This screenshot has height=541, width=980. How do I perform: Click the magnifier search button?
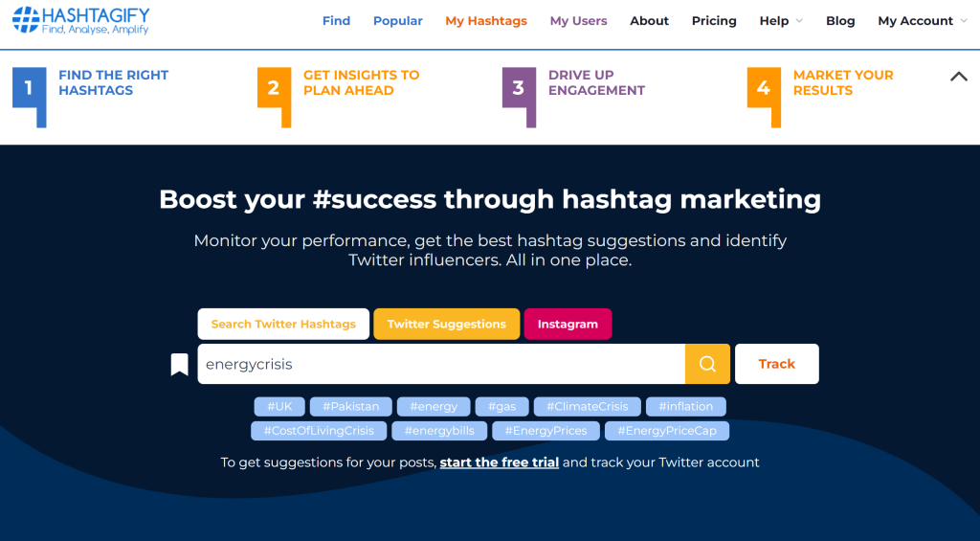tap(707, 364)
